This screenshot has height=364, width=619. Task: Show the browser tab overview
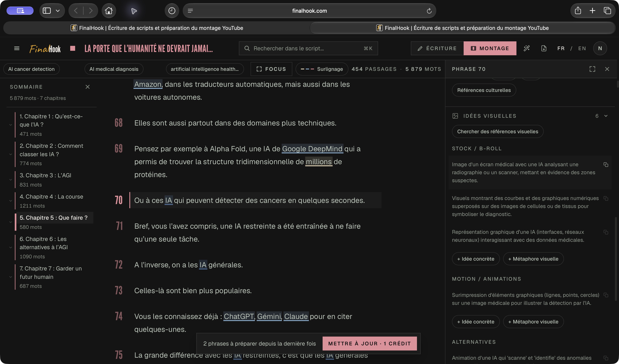pos(608,11)
